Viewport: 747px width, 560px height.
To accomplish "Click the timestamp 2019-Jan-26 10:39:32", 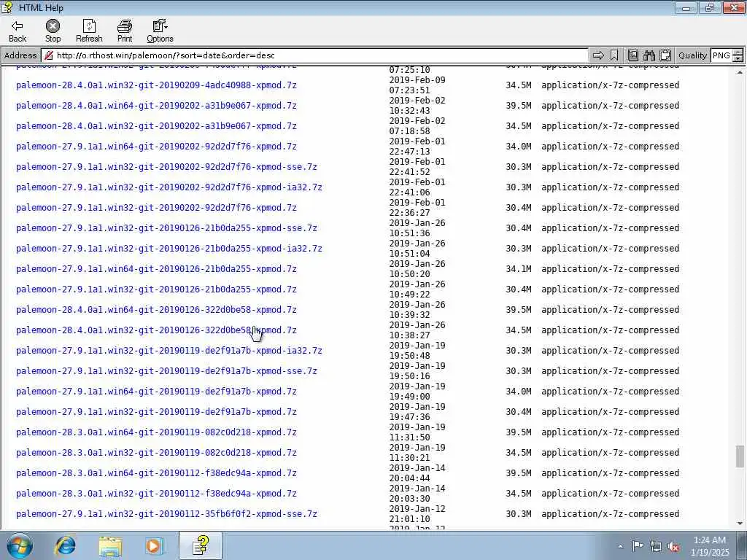I will [417, 310].
